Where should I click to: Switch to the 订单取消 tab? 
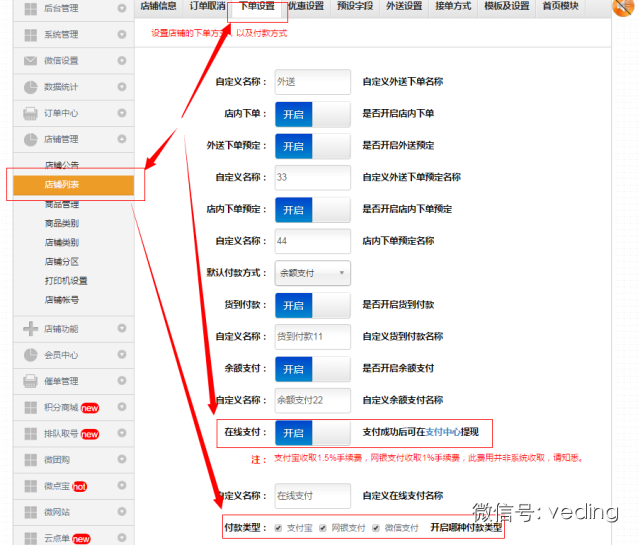tap(207, 7)
